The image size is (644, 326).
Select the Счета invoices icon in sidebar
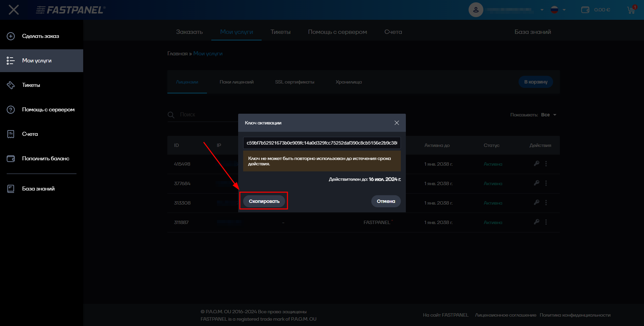(x=11, y=134)
